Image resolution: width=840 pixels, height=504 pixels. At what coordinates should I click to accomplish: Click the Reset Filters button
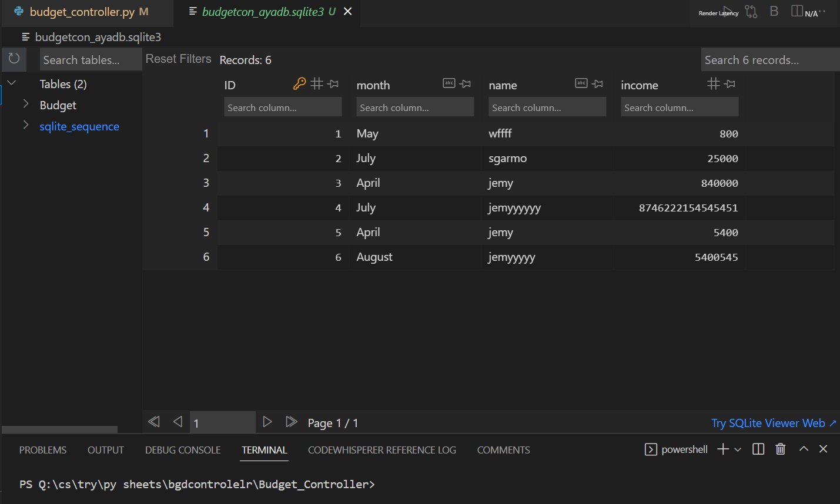(x=178, y=58)
